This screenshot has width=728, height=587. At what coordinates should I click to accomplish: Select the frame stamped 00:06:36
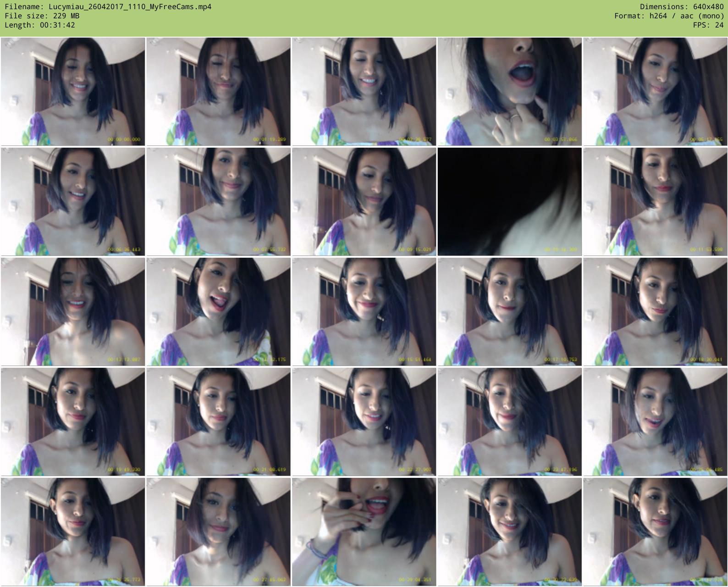coord(73,202)
